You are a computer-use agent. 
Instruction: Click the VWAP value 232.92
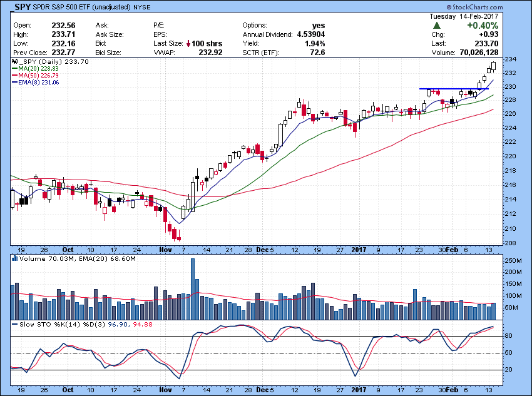pyautogui.click(x=211, y=53)
